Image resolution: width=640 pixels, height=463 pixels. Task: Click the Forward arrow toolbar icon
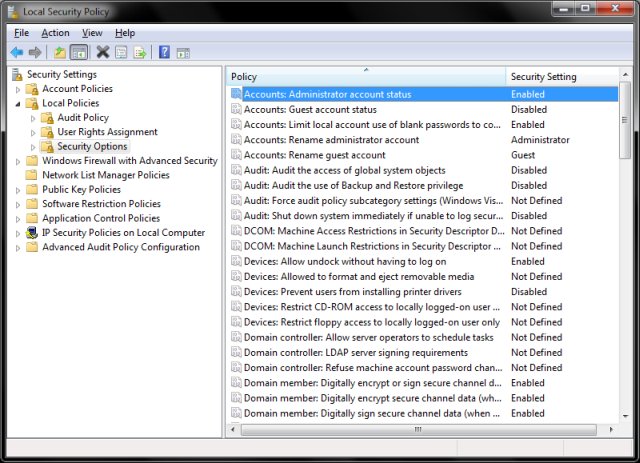coord(36,52)
